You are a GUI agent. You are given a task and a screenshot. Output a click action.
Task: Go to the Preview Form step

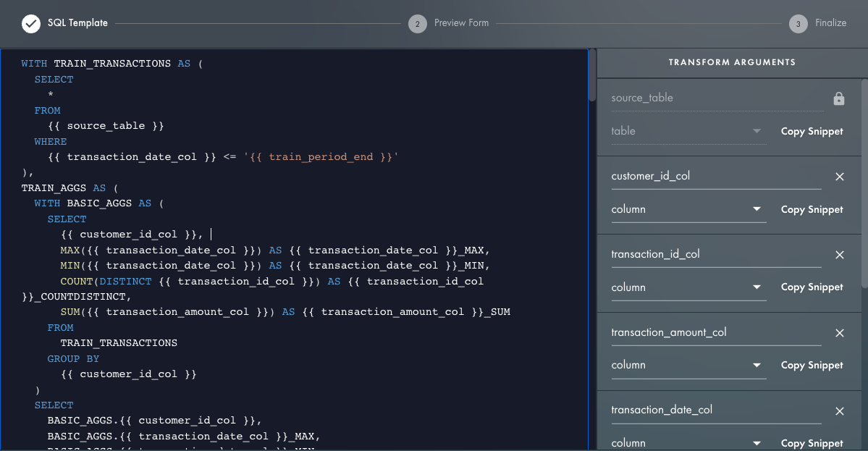coord(461,23)
